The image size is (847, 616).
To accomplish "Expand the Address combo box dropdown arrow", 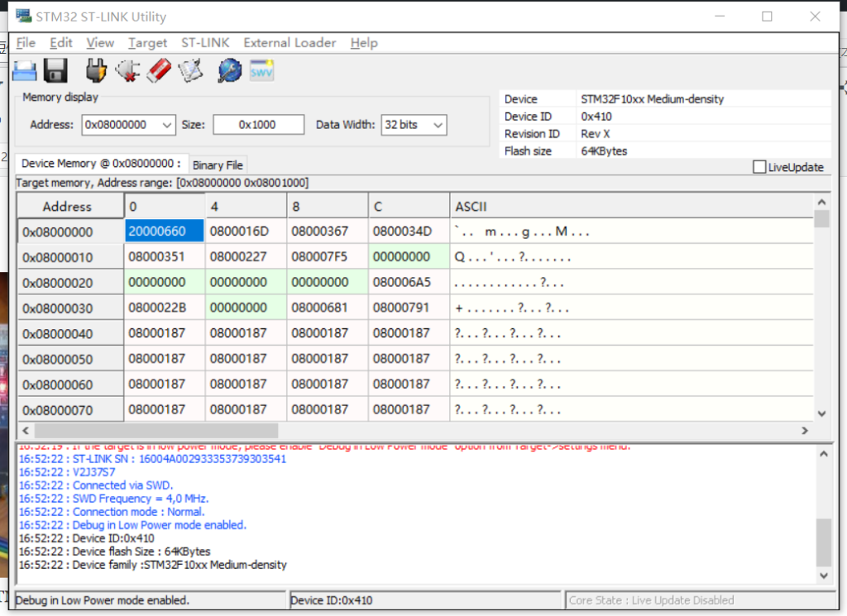I will (x=167, y=125).
